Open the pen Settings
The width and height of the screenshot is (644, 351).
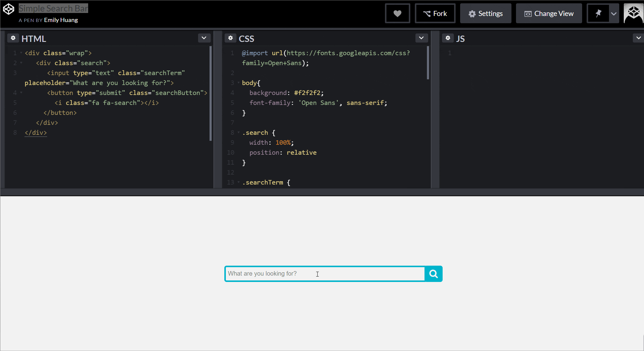[x=485, y=13]
